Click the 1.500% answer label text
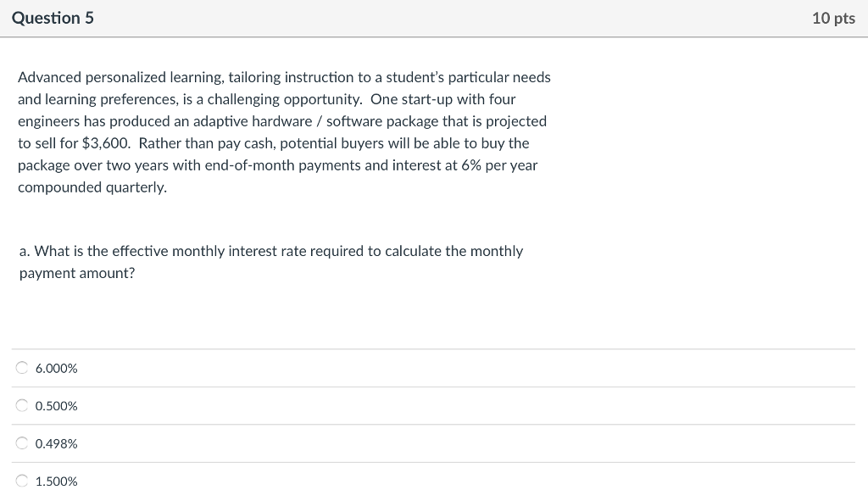 point(57,481)
